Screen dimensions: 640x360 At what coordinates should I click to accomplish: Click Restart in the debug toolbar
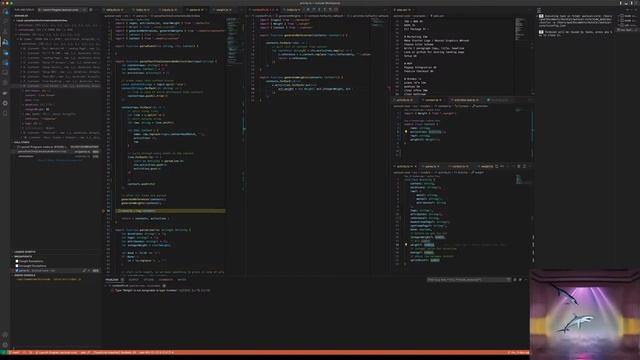pyautogui.click(x=330, y=9)
